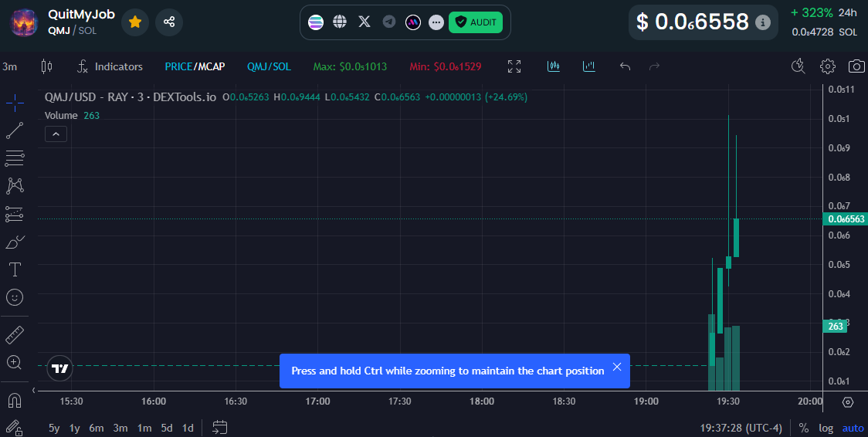Toggle magnet mode
This screenshot has width=868, height=437.
(15, 400)
